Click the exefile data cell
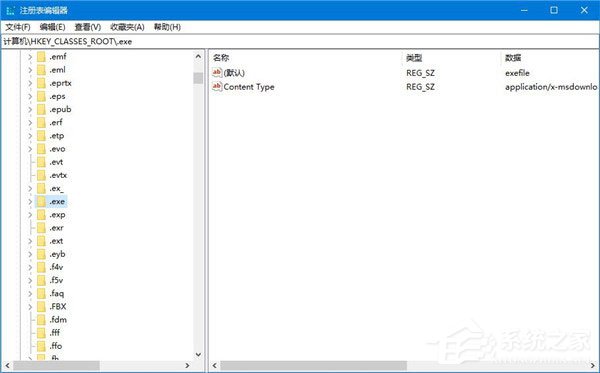 (x=517, y=73)
